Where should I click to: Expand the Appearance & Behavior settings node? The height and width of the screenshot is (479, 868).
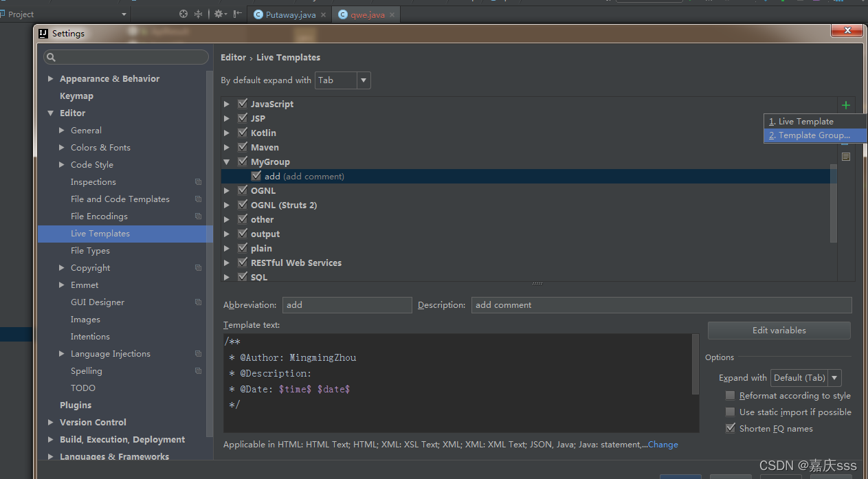click(x=50, y=79)
